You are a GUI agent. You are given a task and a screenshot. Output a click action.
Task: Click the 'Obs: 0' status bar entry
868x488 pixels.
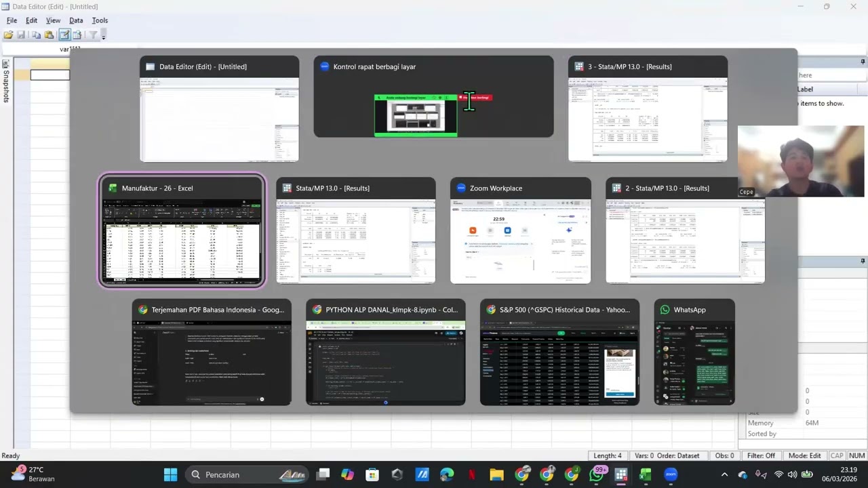(724, 455)
